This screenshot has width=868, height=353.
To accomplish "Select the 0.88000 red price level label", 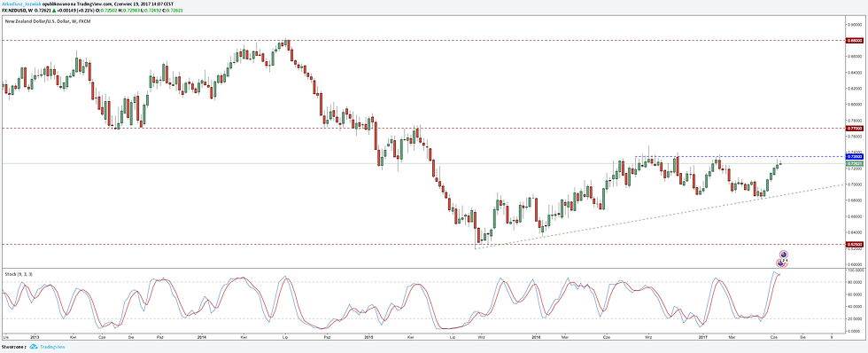I will (x=854, y=41).
